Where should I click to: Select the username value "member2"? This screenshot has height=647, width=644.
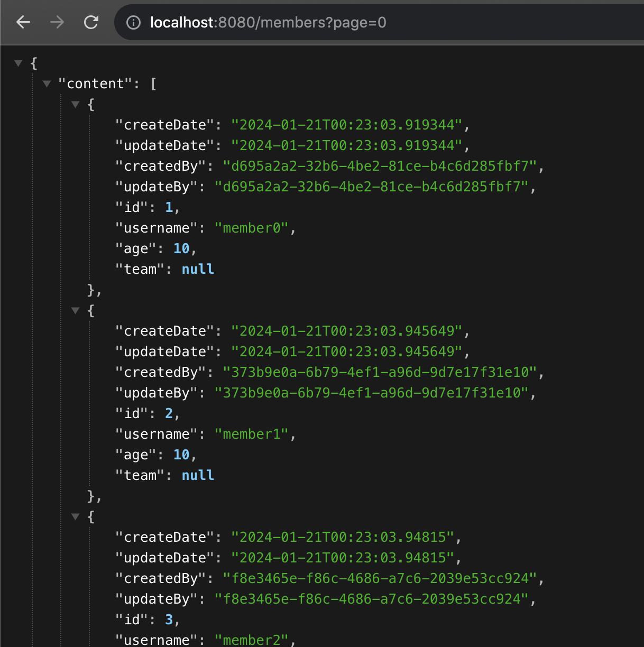[x=252, y=640]
